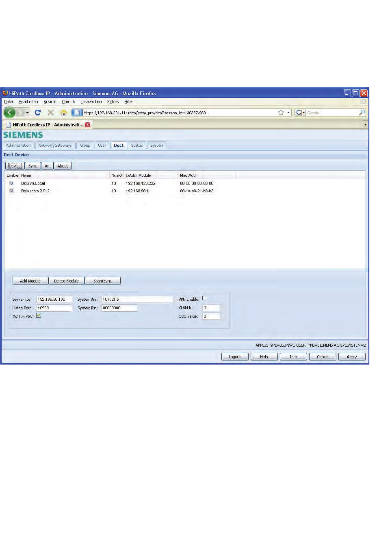The width and height of the screenshot is (392, 534).
Task: Click the Scan/Sync button
Action: point(103,281)
